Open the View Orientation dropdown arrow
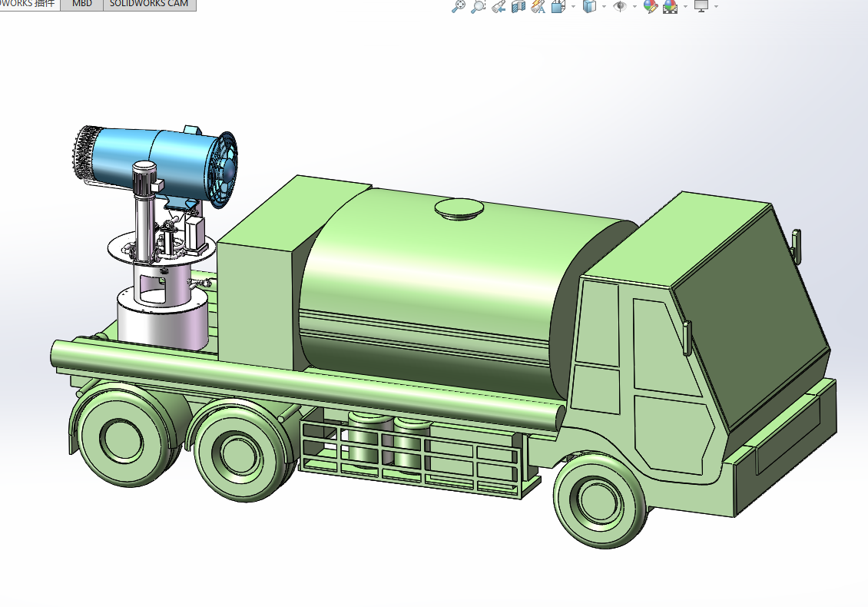 pyautogui.click(x=573, y=7)
